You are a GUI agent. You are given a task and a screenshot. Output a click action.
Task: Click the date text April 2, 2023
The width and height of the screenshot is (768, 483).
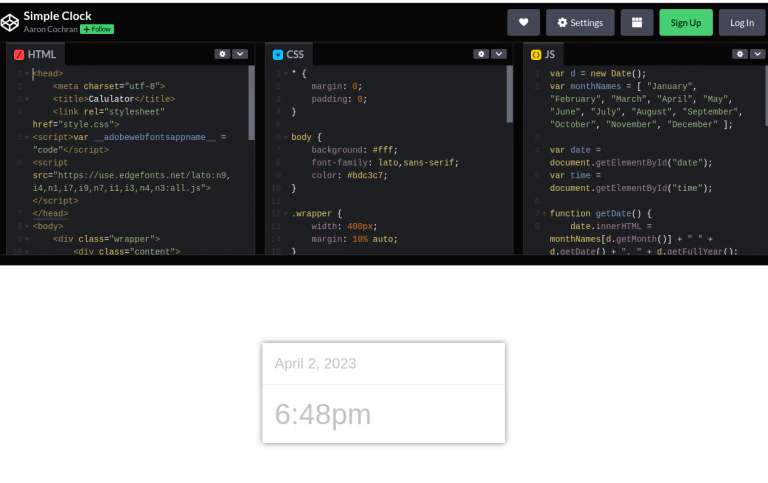(315, 363)
